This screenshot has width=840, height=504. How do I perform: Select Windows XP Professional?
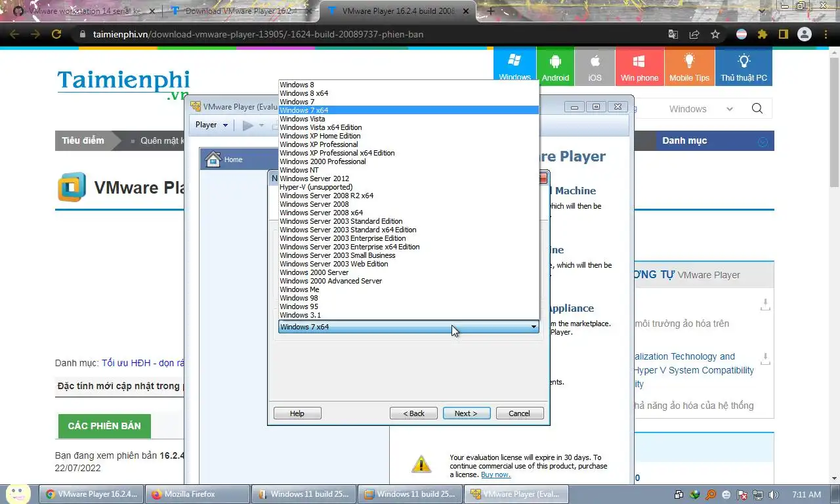[408, 144]
